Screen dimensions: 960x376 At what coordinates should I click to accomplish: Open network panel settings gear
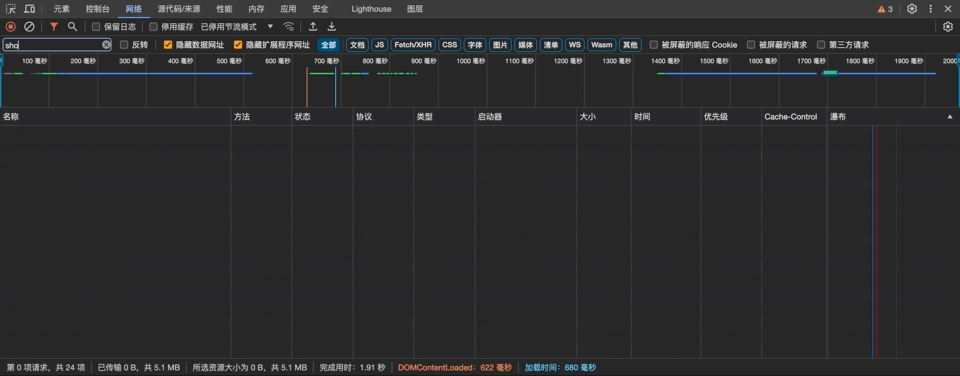pos(948,27)
